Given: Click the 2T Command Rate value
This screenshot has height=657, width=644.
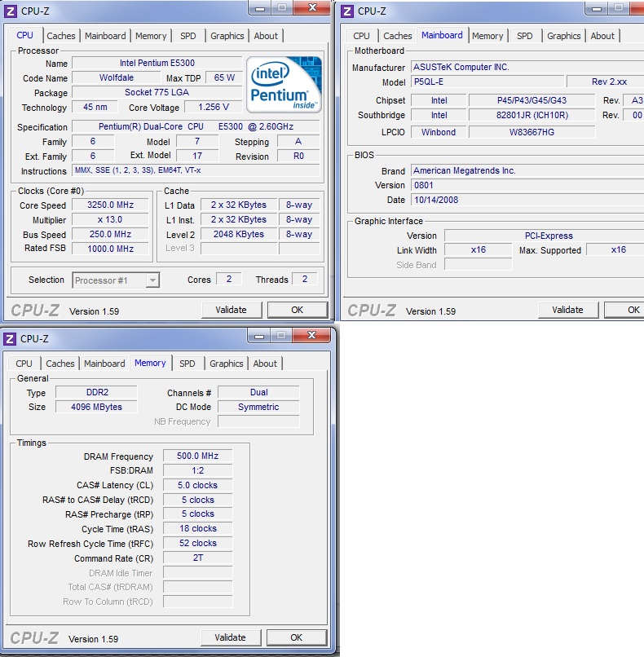Looking at the screenshot, I should tap(198, 558).
